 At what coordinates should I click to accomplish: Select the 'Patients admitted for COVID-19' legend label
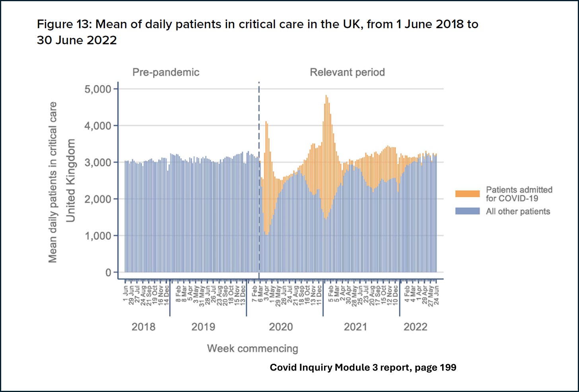click(519, 194)
